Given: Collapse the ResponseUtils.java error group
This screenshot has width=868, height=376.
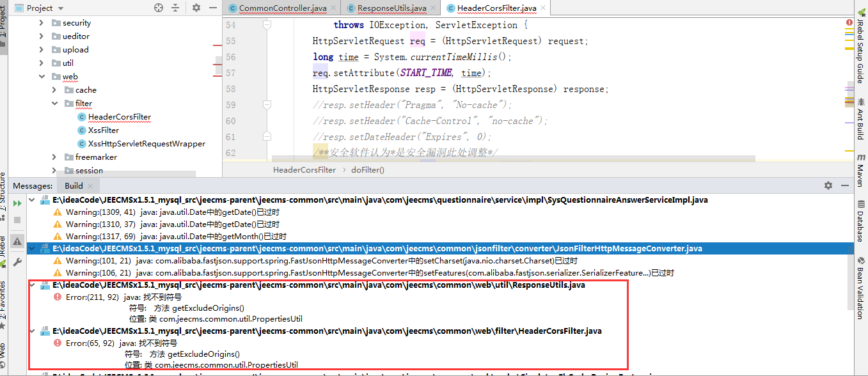Looking at the screenshot, I should point(33,285).
